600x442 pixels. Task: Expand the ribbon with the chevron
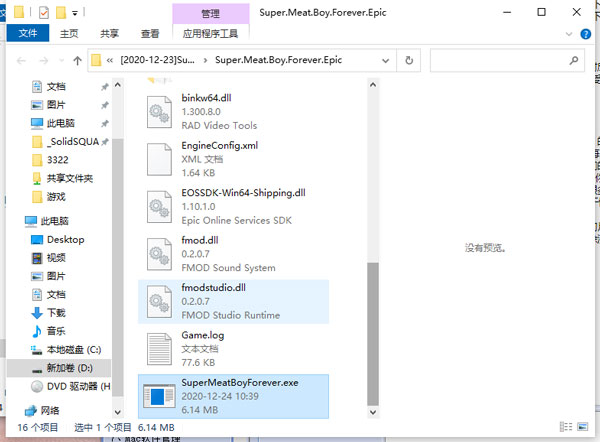569,34
